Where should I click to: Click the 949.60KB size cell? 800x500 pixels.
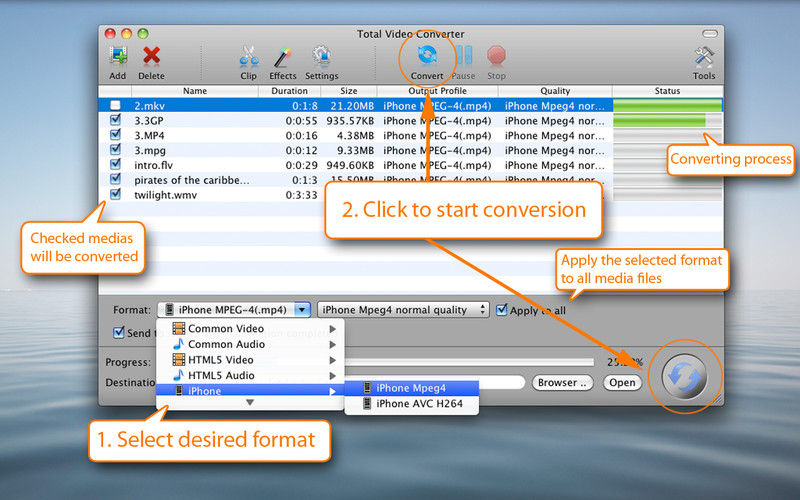[350, 165]
